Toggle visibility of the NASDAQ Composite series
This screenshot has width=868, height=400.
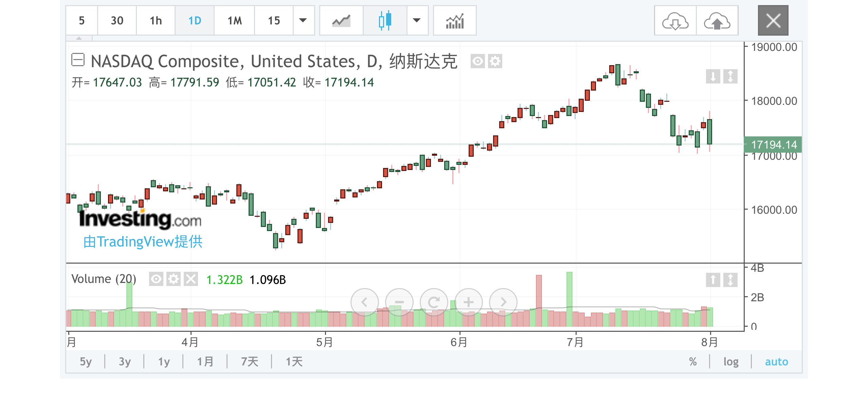pos(478,61)
